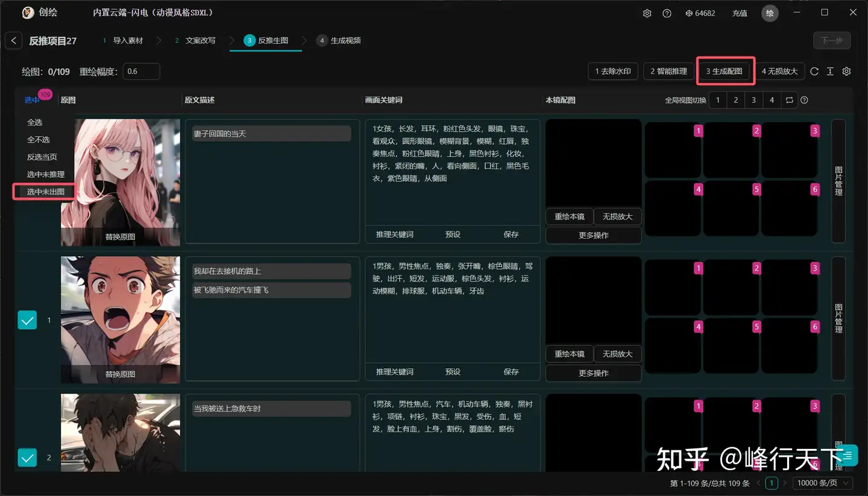Click 4 无损放大 toolbar button
This screenshot has height=496, width=868.
pos(780,71)
